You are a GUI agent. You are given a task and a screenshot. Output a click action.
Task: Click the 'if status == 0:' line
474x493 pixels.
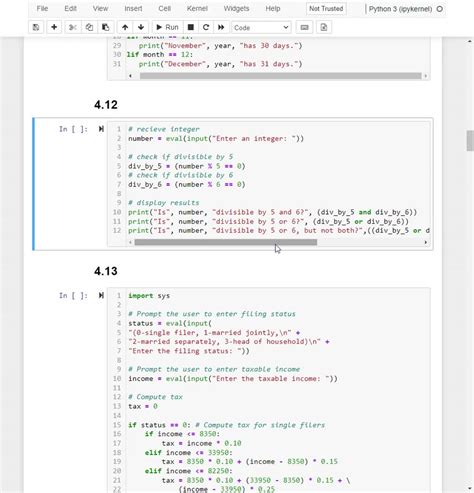pyautogui.click(x=226, y=425)
